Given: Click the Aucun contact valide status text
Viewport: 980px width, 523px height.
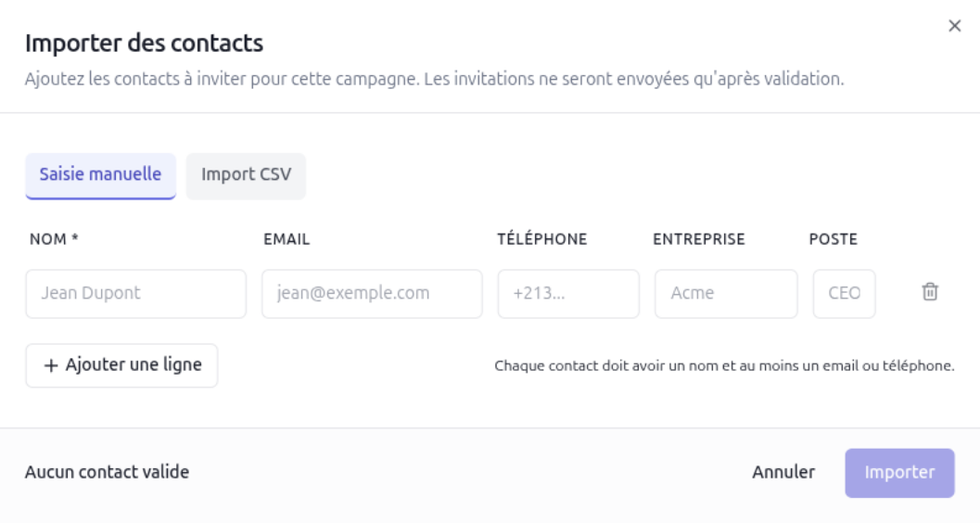Looking at the screenshot, I should pyautogui.click(x=107, y=472).
